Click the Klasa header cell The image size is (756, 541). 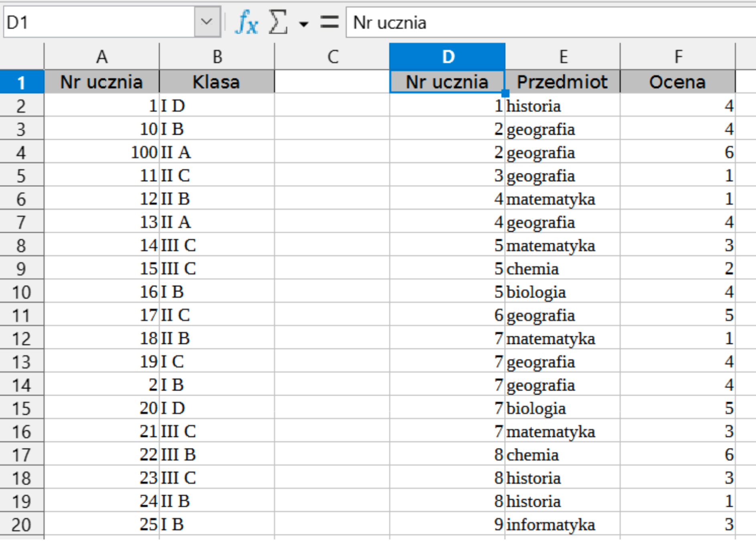click(x=217, y=82)
